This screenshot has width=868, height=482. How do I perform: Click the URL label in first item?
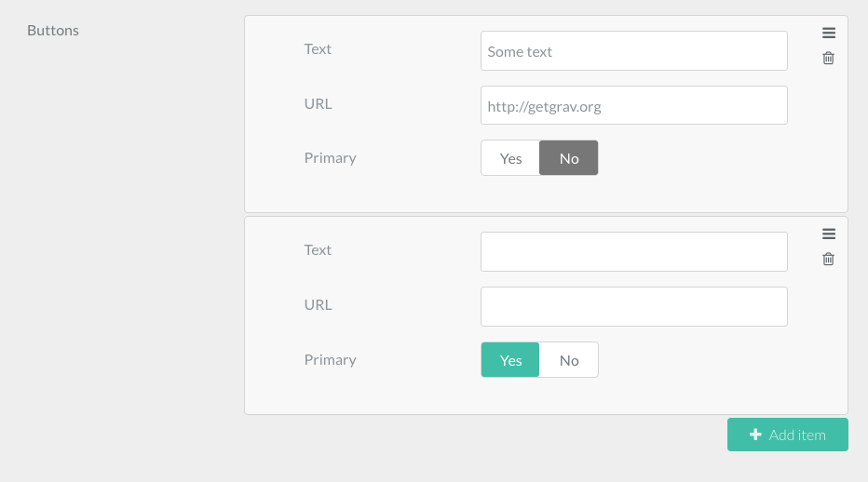coord(318,103)
